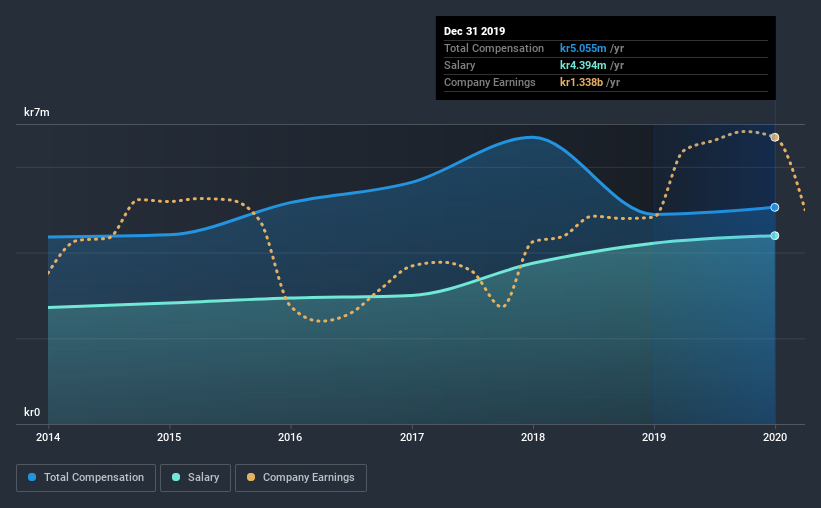Click the Dec 31 2019 tooltip heading
821x508 pixels.
coord(474,31)
